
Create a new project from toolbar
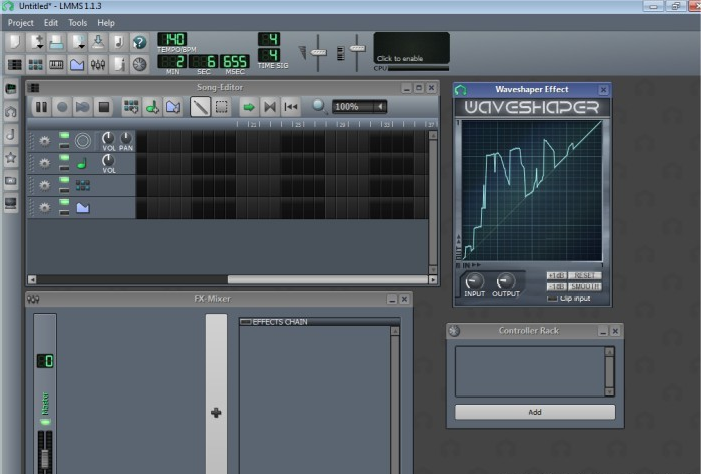[15, 42]
